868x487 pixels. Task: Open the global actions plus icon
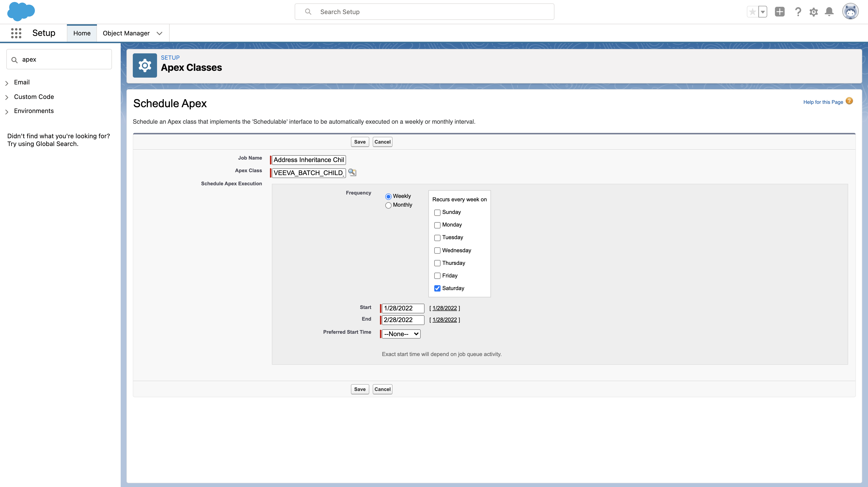coord(779,12)
